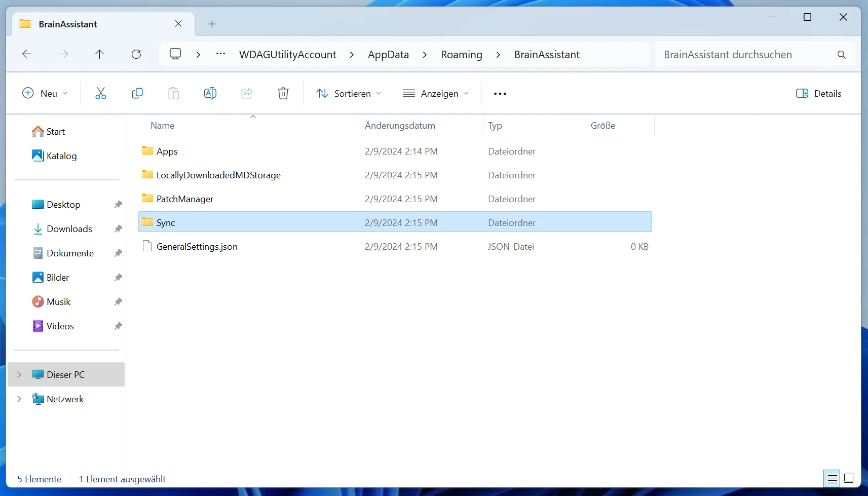The height and width of the screenshot is (496, 868).
Task: Click the WDAGUtilityAccount breadcrumb
Action: [287, 55]
